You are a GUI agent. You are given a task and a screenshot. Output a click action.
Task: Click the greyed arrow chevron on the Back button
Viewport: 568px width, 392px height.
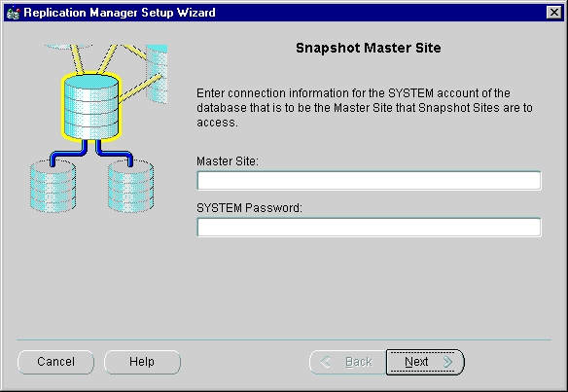325,362
